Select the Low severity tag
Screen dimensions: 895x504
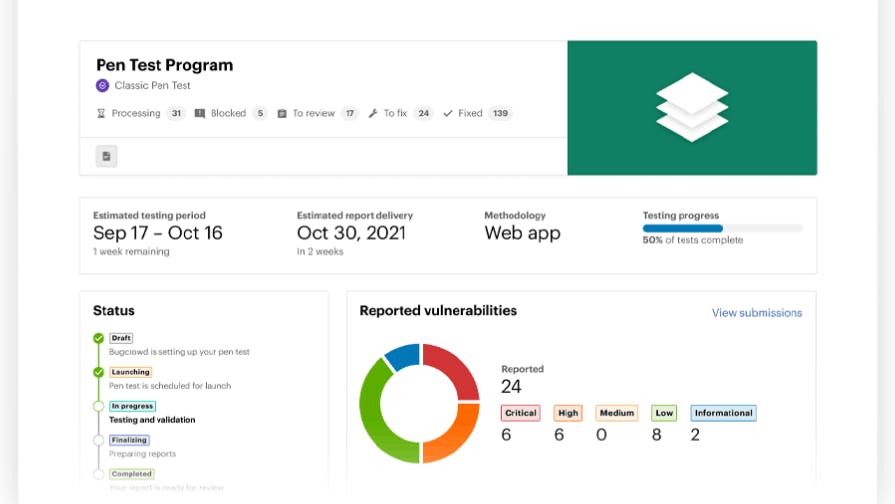click(x=664, y=413)
